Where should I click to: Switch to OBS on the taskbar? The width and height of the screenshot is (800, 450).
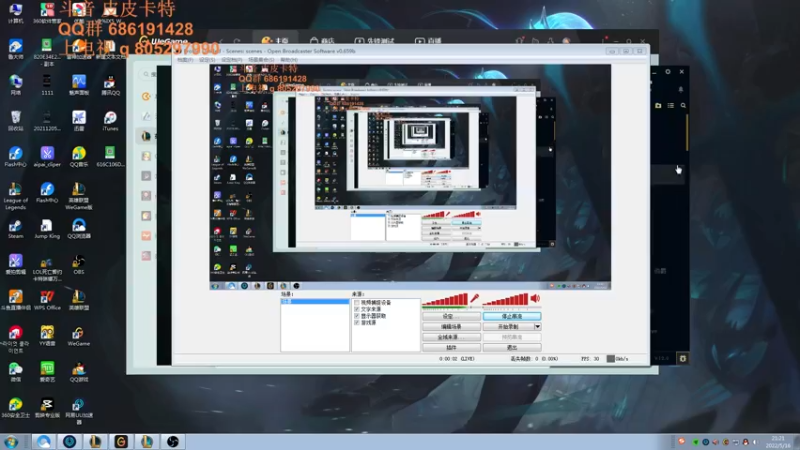[173, 441]
